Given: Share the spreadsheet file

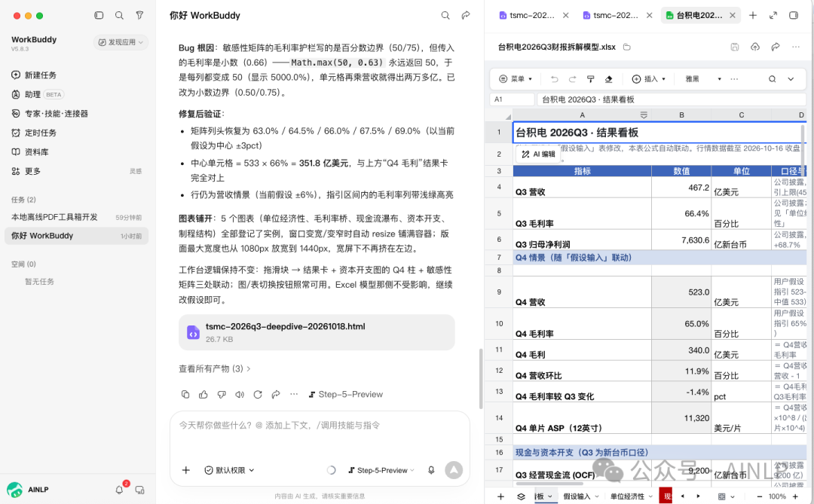Looking at the screenshot, I should 775,47.
